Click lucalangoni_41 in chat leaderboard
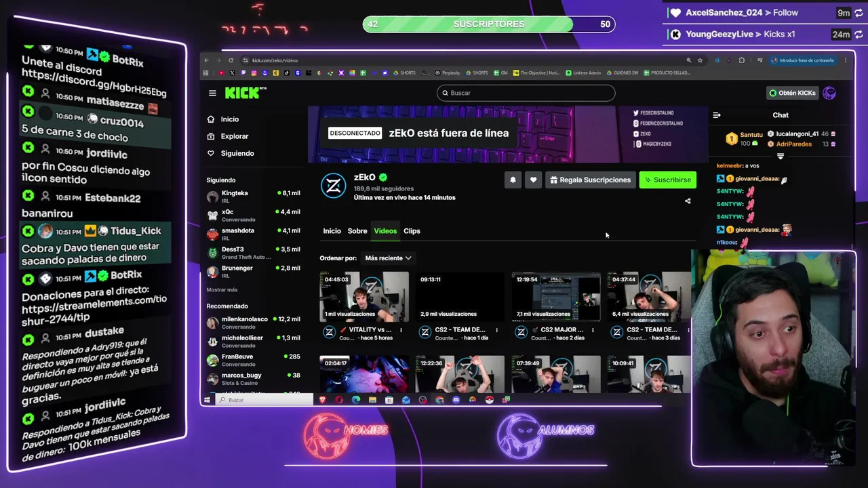Image resolution: width=868 pixels, height=488 pixels. click(x=797, y=134)
